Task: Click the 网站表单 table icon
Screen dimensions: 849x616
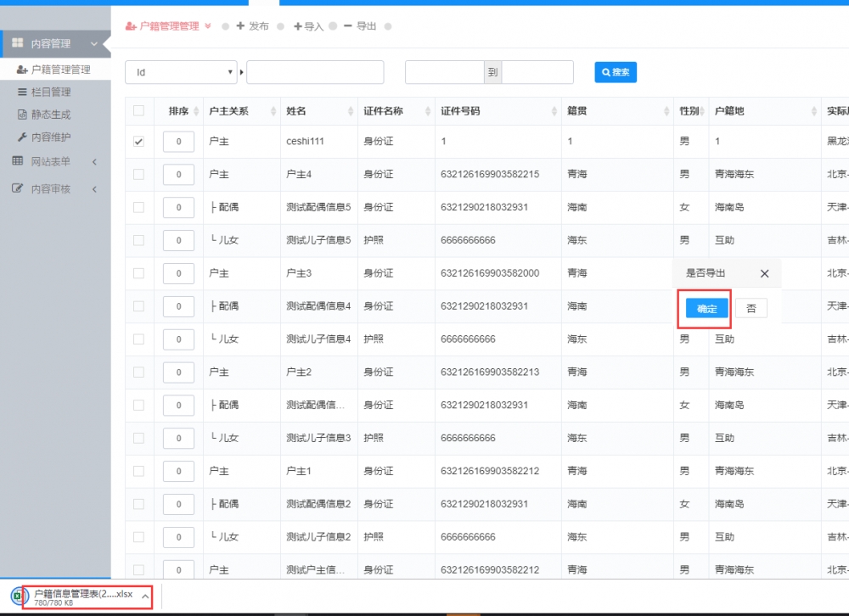Action: [x=17, y=160]
